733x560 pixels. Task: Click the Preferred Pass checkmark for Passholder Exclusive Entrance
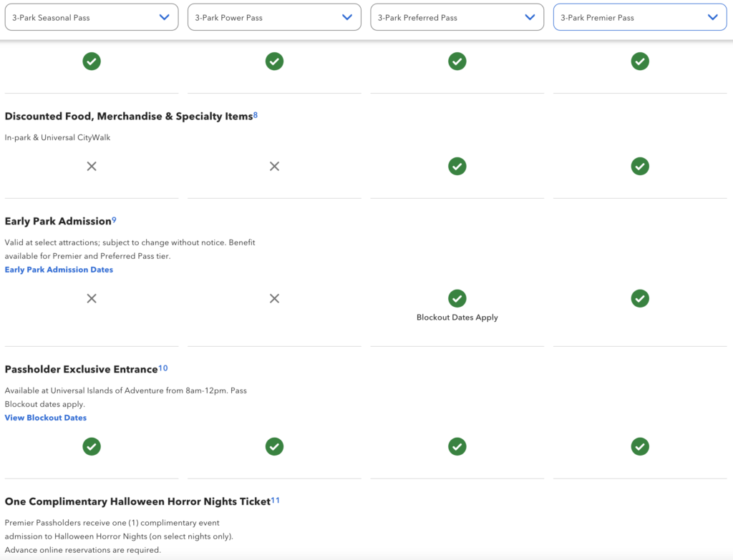click(x=457, y=446)
